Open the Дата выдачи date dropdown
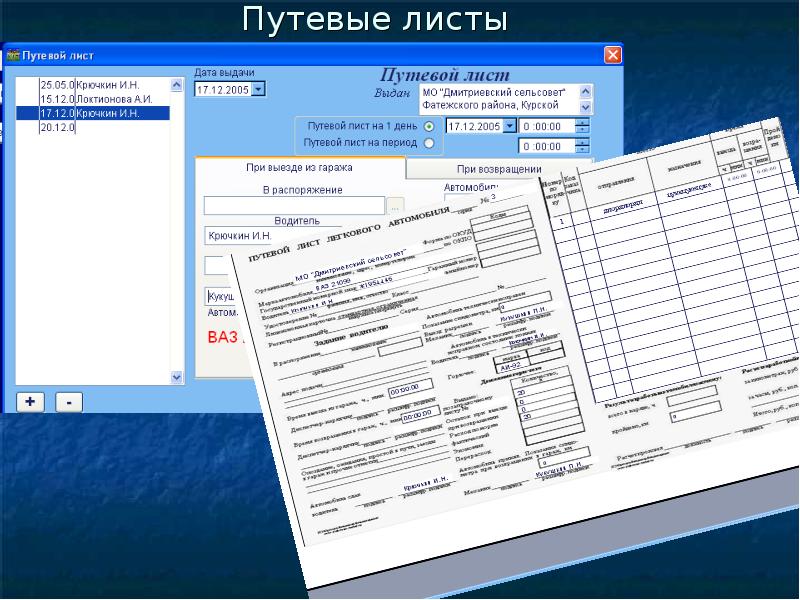 pyautogui.click(x=259, y=89)
